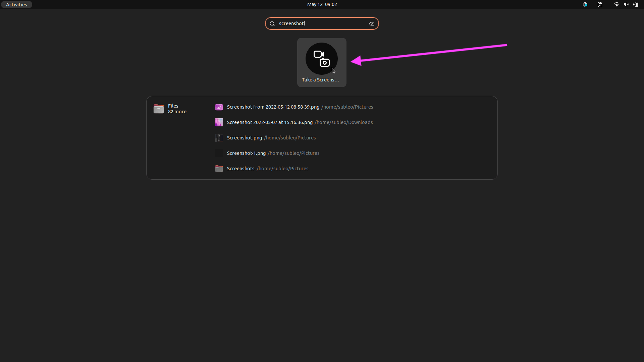Open the clipboard indicator in the top bar
Image resolution: width=644 pixels, height=362 pixels.
(x=600, y=4)
